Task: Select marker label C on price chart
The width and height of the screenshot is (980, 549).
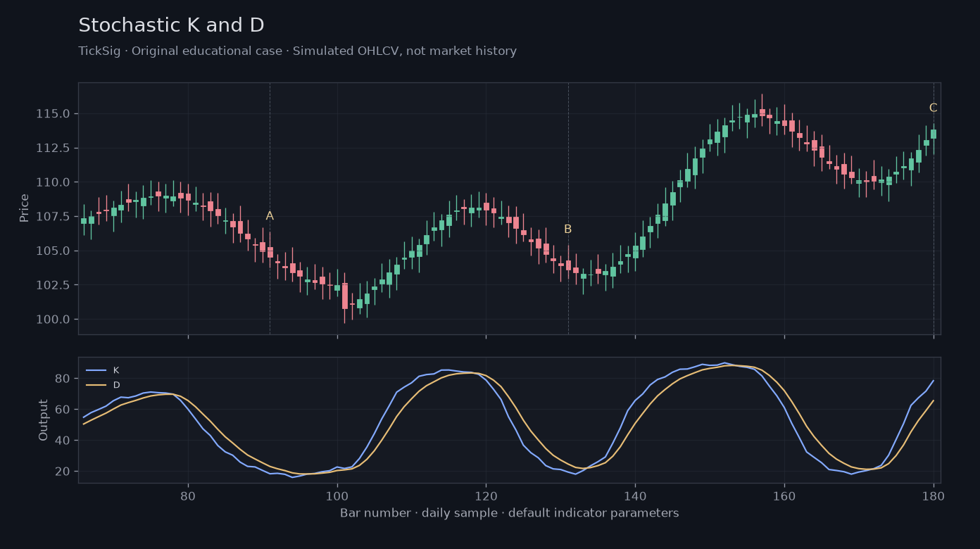Action: (933, 108)
